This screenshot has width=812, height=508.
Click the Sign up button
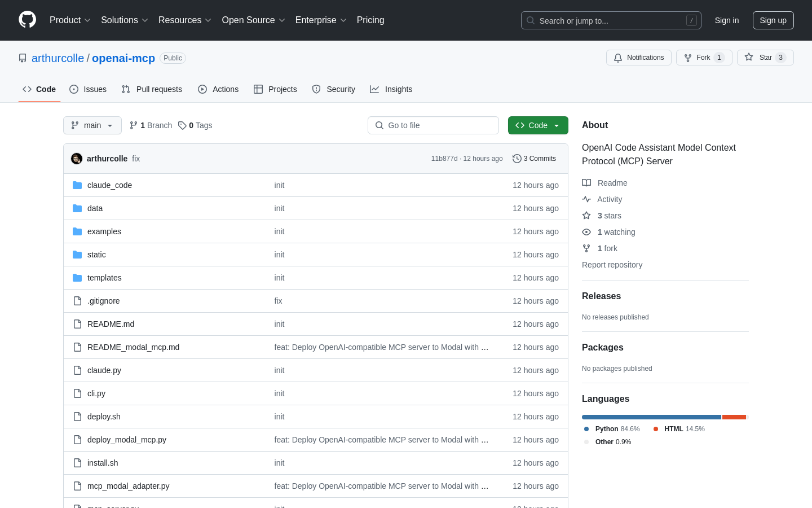[773, 20]
